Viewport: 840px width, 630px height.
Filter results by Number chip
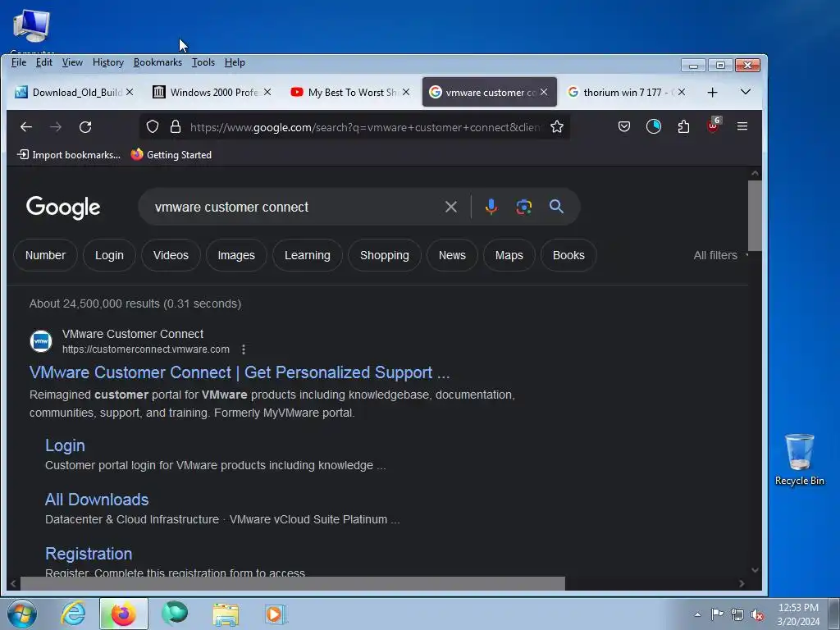46,256
